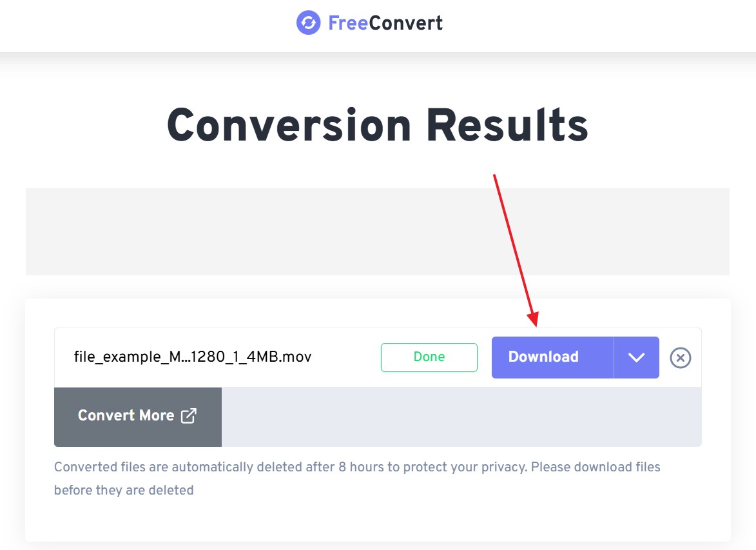Remove the converted file using the circled X icon
756x550 pixels.
pyautogui.click(x=681, y=358)
